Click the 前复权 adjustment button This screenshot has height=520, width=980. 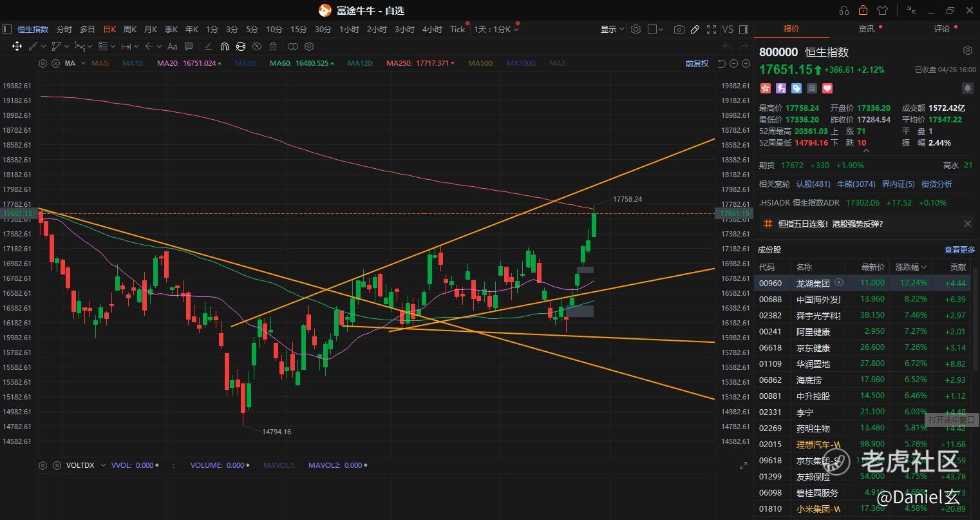pyautogui.click(x=697, y=63)
